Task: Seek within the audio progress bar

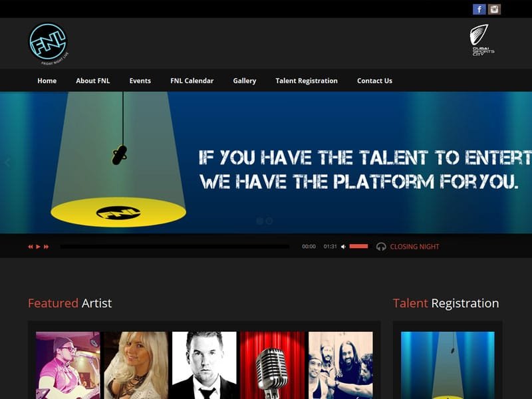Action: tap(175, 247)
